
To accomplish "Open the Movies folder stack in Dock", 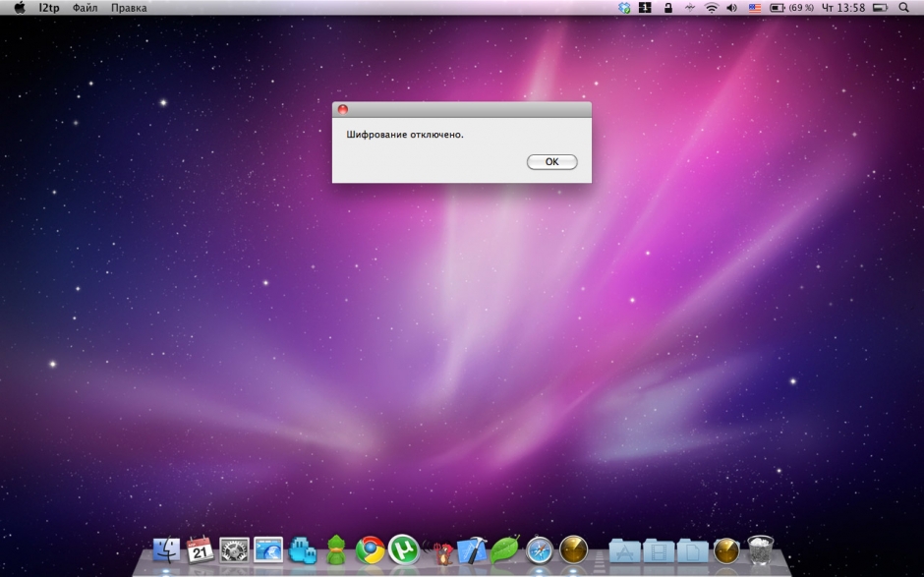I will 659,551.
